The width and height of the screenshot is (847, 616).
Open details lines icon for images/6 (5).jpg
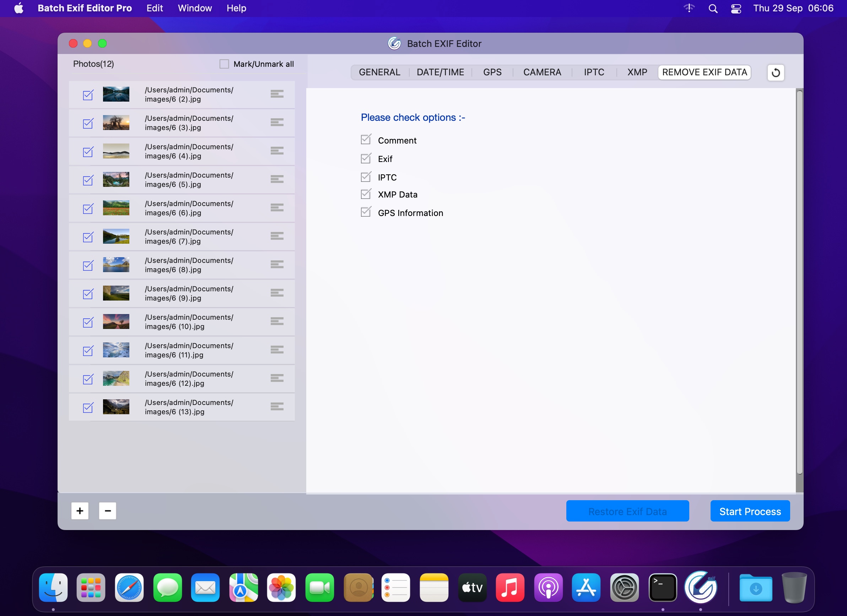277,179
